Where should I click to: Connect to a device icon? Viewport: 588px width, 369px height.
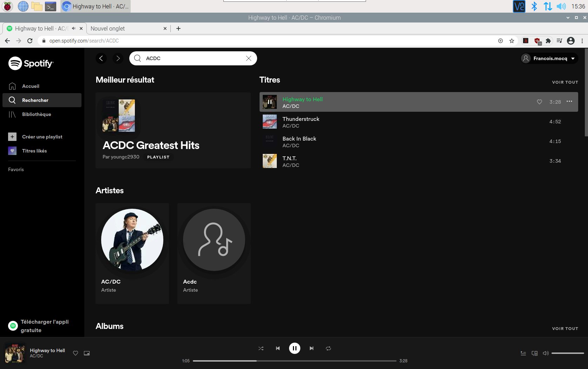535,353
